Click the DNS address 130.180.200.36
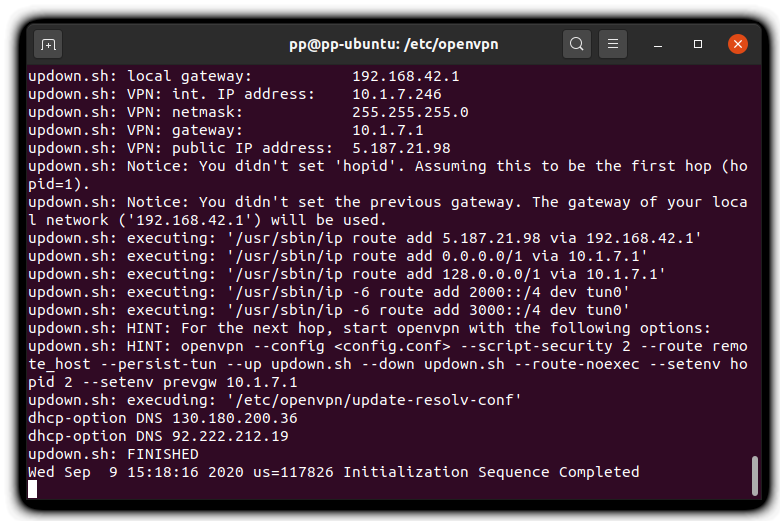The height and width of the screenshot is (521, 780). 235,418
